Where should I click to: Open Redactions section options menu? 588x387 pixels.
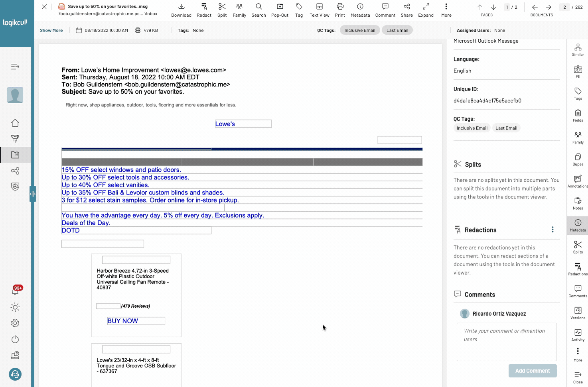(x=552, y=230)
